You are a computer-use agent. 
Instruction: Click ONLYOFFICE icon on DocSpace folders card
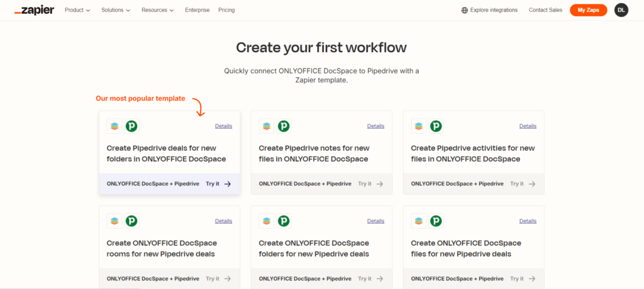pyautogui.click(x=267, y=221)
